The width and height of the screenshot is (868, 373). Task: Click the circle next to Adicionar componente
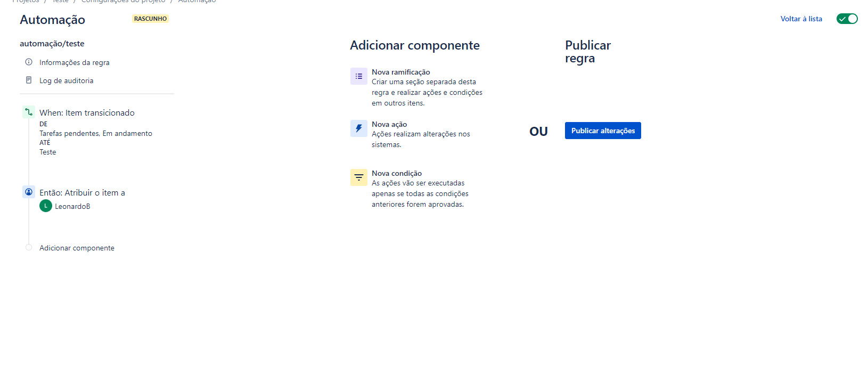point(29,247)
